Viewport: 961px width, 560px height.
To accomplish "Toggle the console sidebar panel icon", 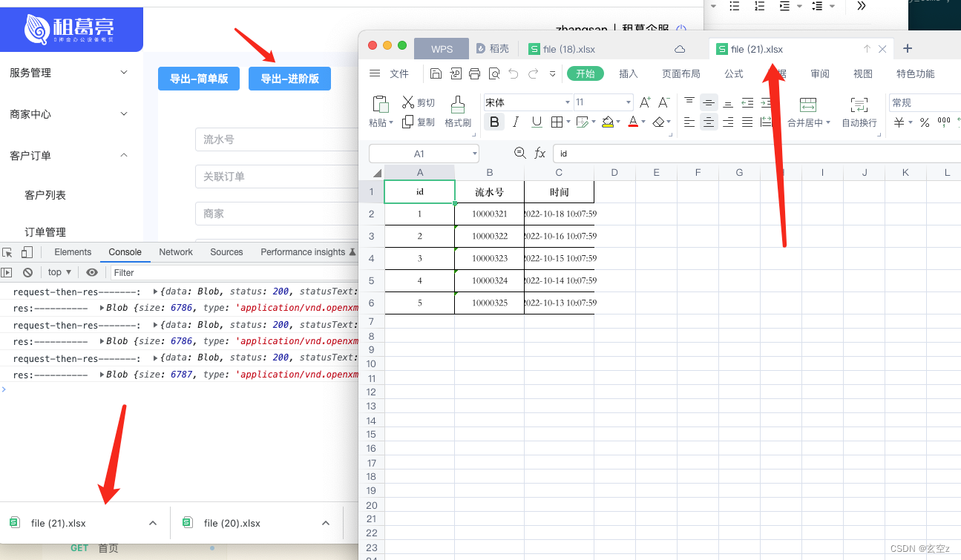I will [x=7, y=272].
